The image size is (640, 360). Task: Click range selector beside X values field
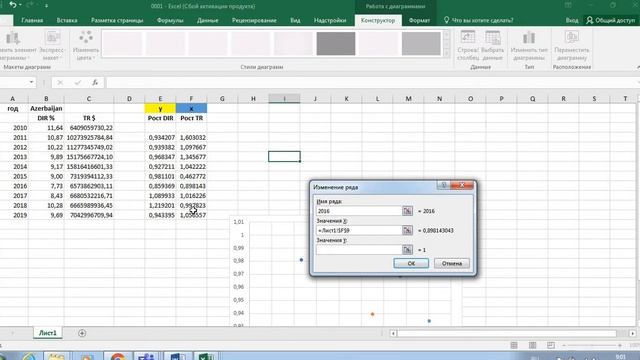[x=407, y=230]
